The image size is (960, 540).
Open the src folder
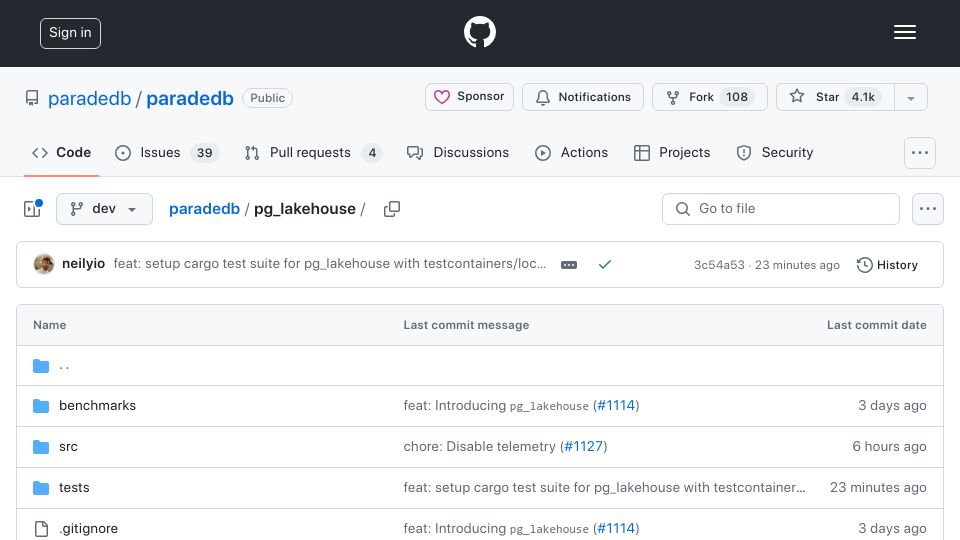point(68,446)
